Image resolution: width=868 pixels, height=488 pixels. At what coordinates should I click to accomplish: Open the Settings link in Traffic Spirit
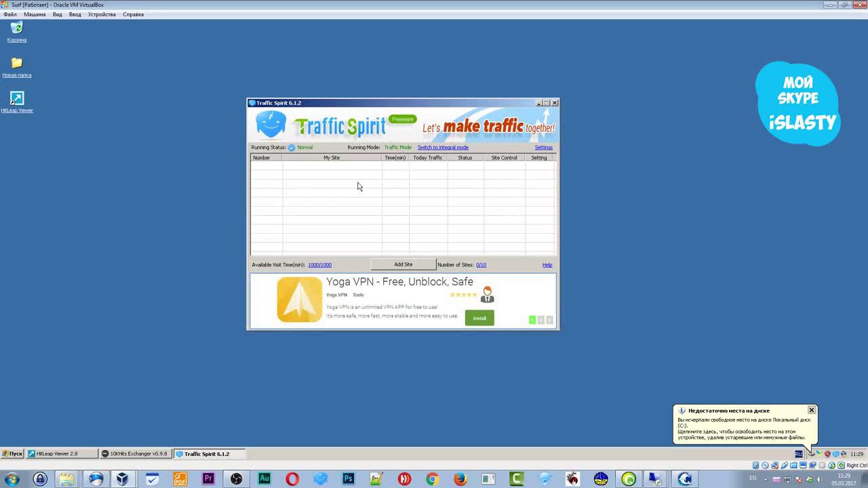(x=543, y=147)
